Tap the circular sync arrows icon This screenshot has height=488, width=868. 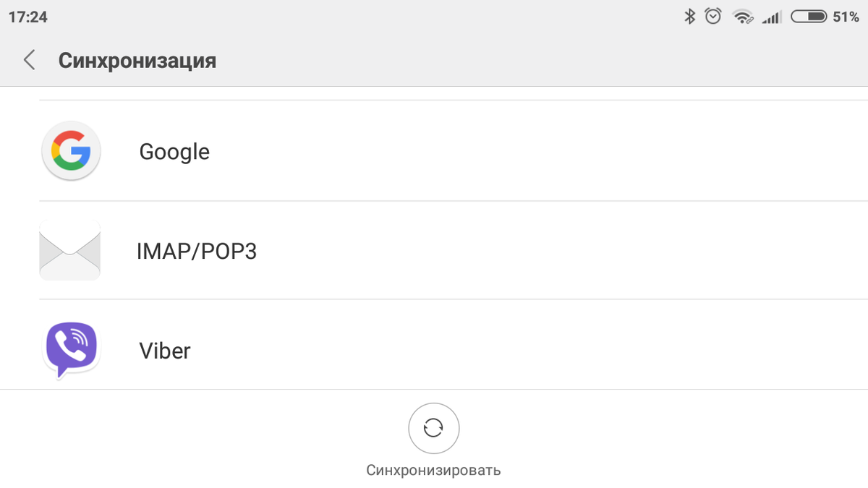(433, 428)
